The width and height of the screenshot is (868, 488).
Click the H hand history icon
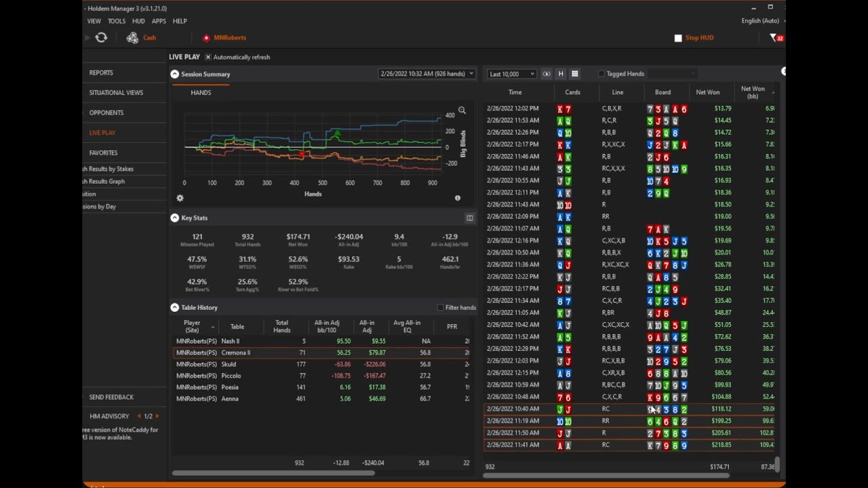click(x=561, y=74)
